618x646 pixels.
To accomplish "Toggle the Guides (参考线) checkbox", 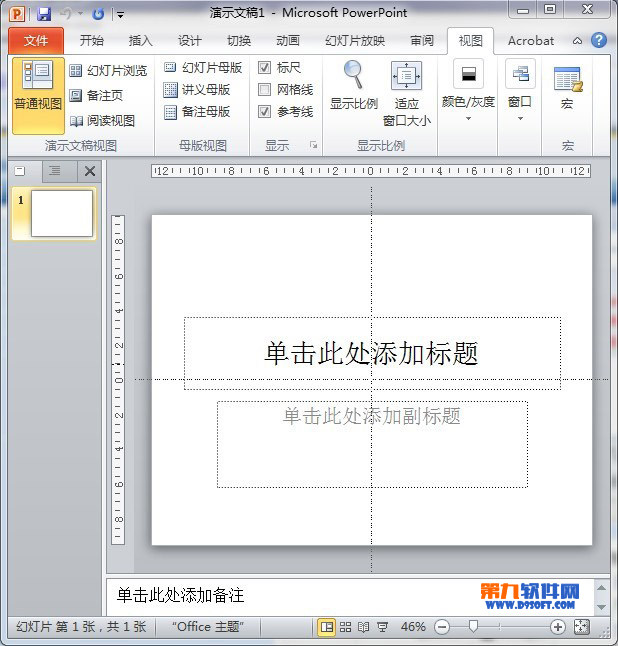I will coord(265,112).
